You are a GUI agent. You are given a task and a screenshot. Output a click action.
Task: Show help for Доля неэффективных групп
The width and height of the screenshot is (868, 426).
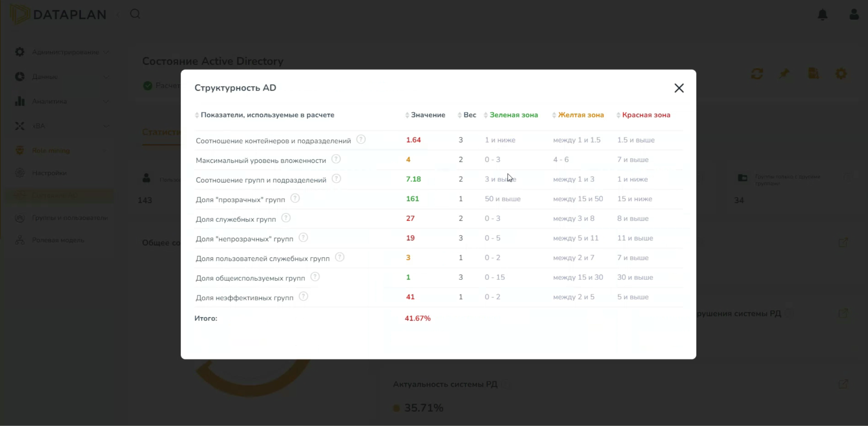pyautogui.click(x=303, y=296)
